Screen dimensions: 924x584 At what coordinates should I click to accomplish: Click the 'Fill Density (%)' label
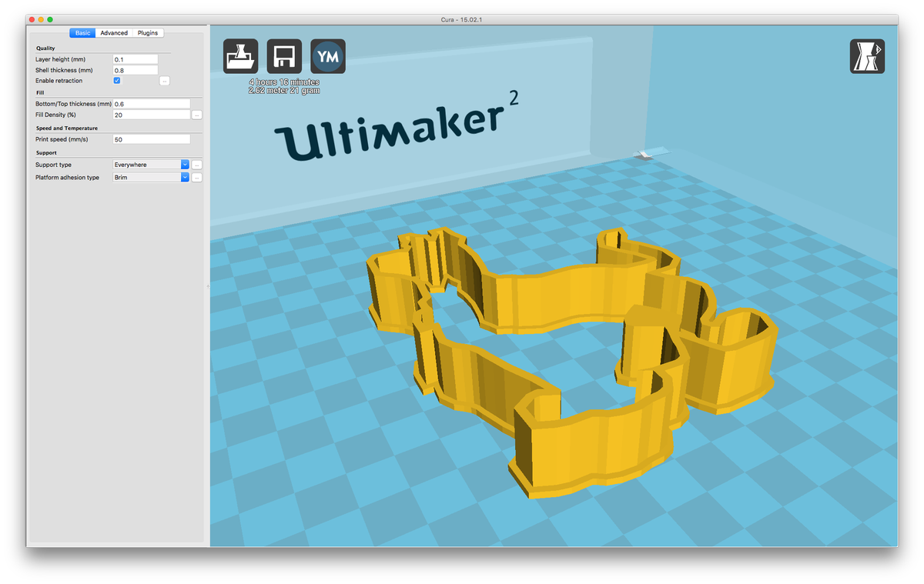(x=56, y=115)
